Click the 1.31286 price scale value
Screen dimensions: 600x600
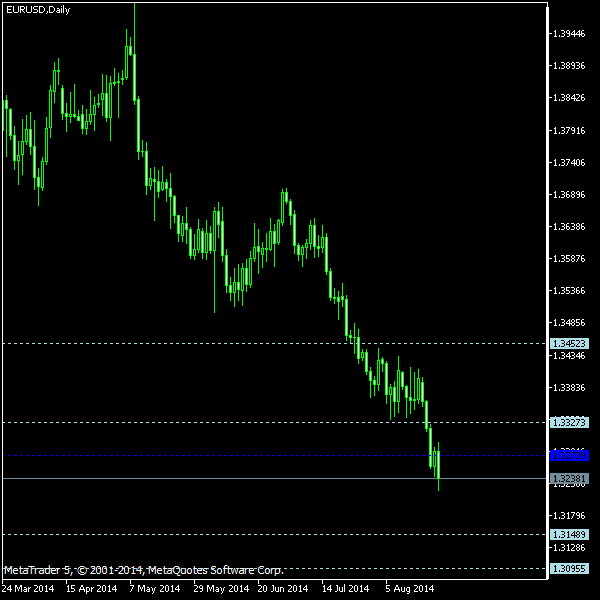tap(569, 548)
